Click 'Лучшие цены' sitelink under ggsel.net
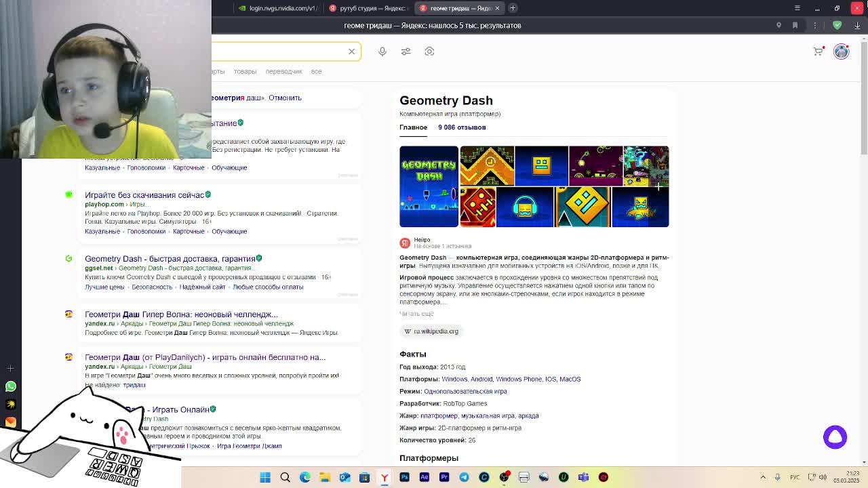The width and height of the screenshot is (868, 488). pos(104,287)
